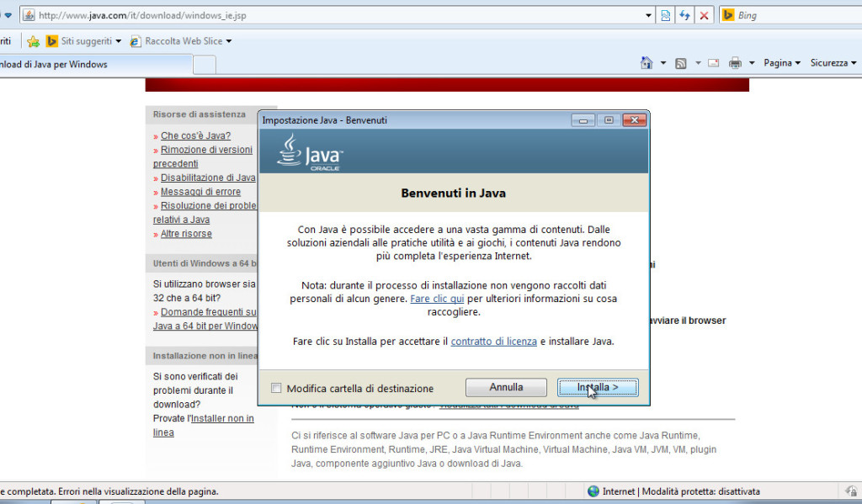The width and height of the screenshot is (862, 504).
Task: Click the Java page icon in address bar
Action: 29,15
